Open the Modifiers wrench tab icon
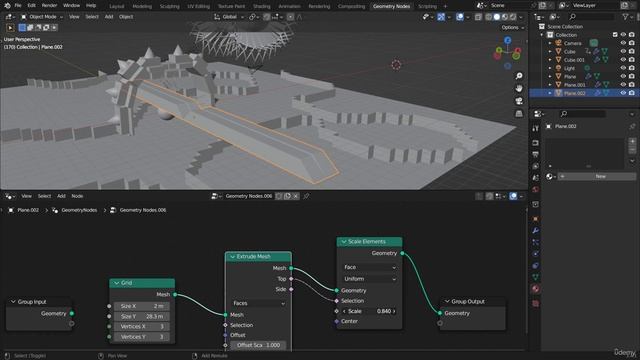 pyautogui.click(x=536, y=231)
